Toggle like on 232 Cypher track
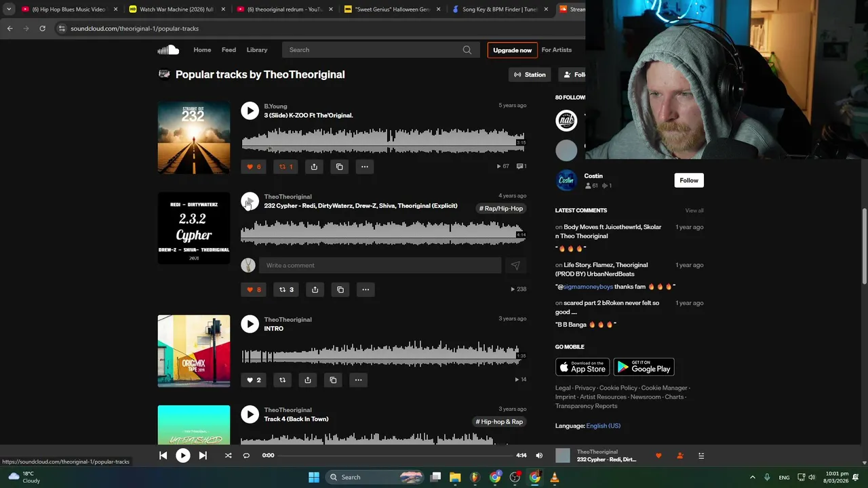This screenshot has width=868, height=488. coord(254,289)
